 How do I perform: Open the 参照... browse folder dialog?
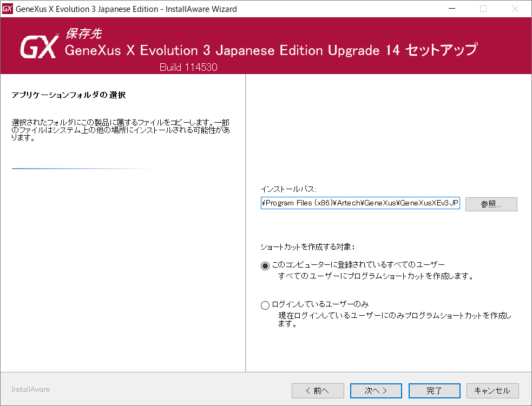[491, 204]
